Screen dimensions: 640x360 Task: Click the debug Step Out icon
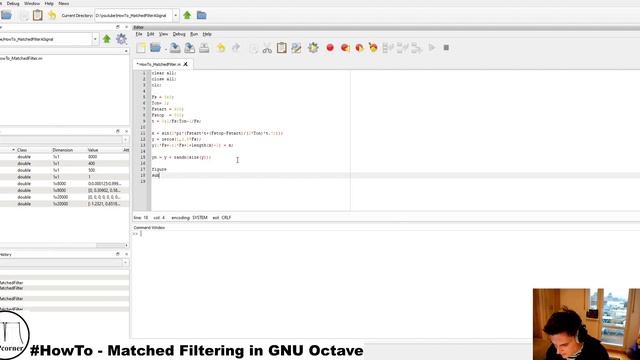[416, 48]
